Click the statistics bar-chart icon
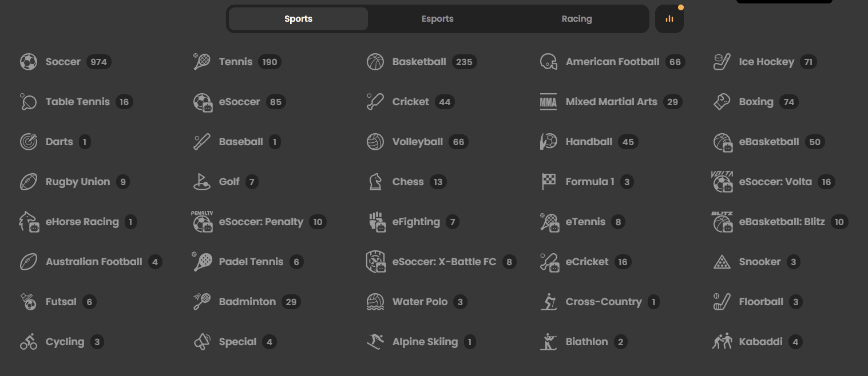Screen dimensions: 868x376 [x=669, y=18]
